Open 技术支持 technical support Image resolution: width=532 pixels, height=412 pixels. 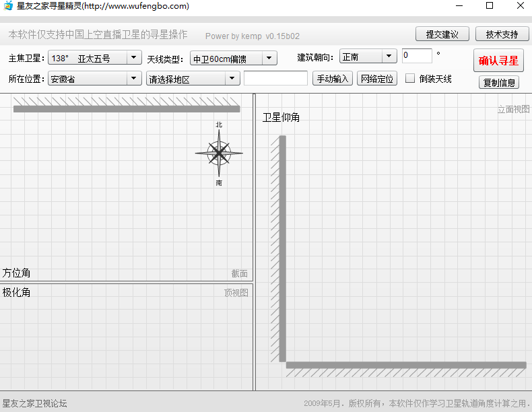pyautogui.click(x=502, y=34)
